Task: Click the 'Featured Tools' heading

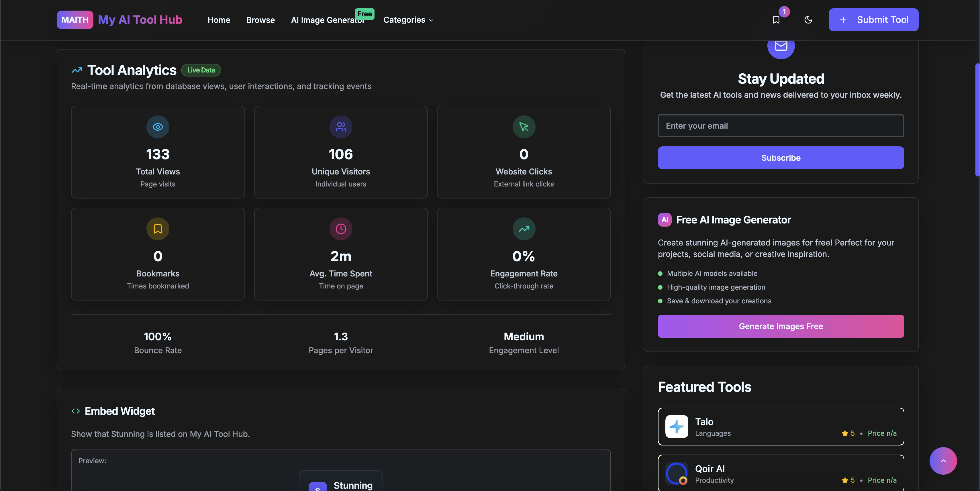Action: coord(705,387)
